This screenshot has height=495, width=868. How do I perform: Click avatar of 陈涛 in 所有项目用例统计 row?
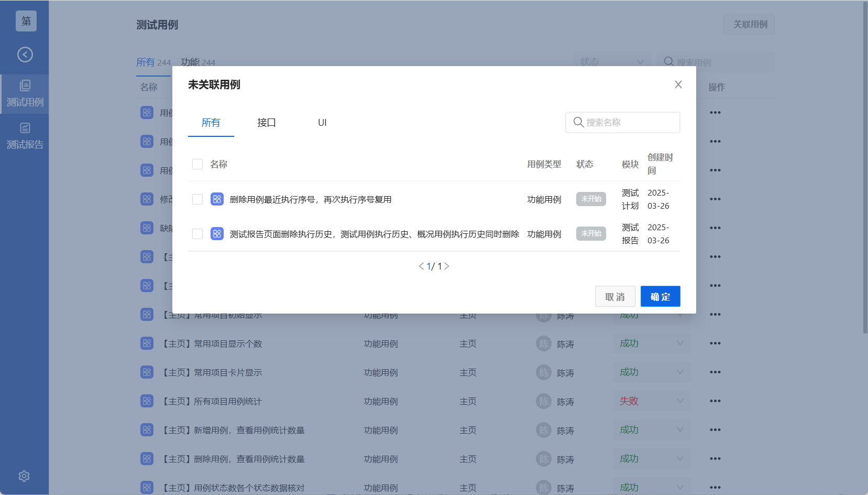(544, 401)
